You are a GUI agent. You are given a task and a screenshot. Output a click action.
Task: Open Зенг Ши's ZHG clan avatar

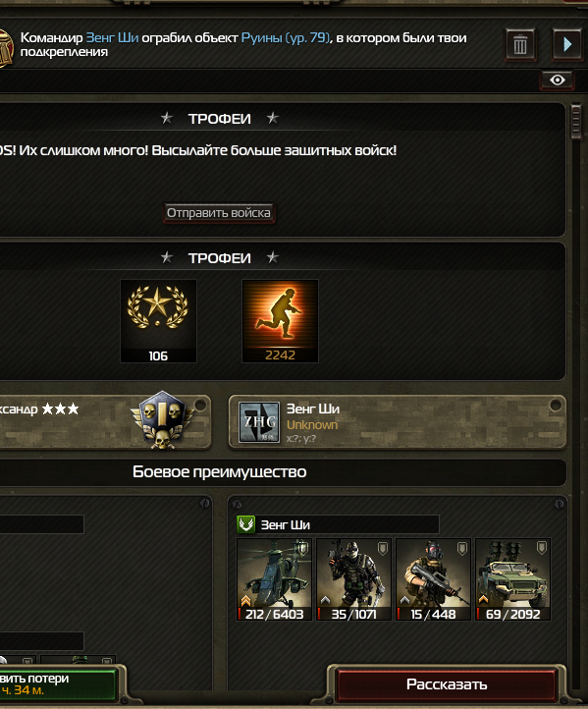(x=259, y=422)
